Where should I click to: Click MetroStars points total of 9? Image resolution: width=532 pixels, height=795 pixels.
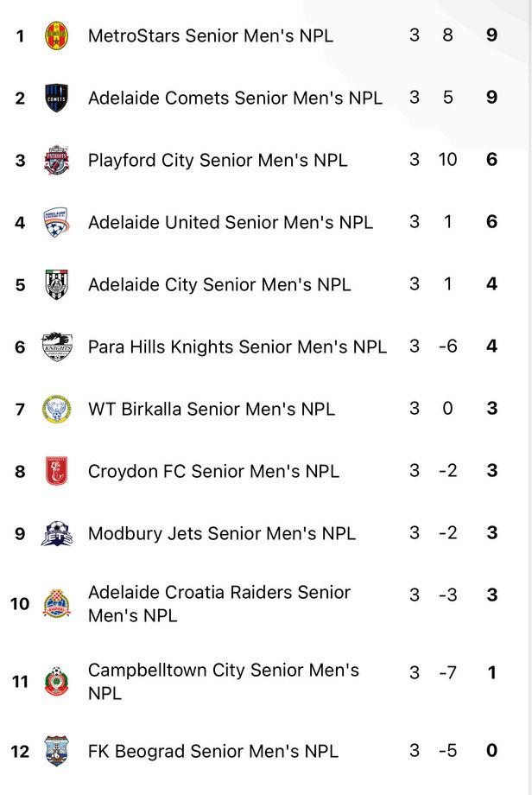[491, 35]
